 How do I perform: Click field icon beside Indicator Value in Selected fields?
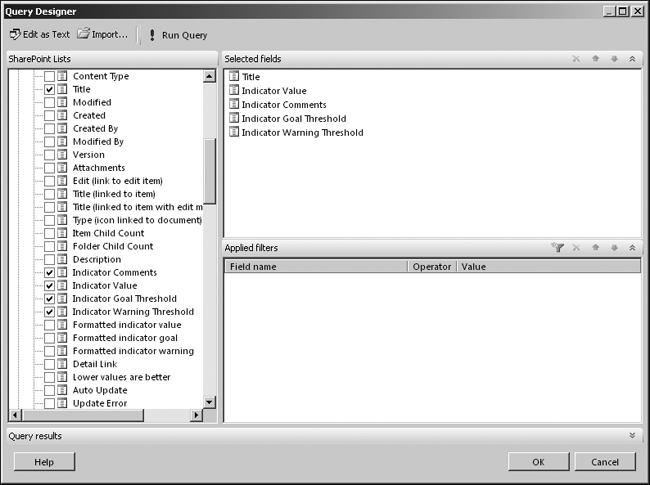pos(234,90)
